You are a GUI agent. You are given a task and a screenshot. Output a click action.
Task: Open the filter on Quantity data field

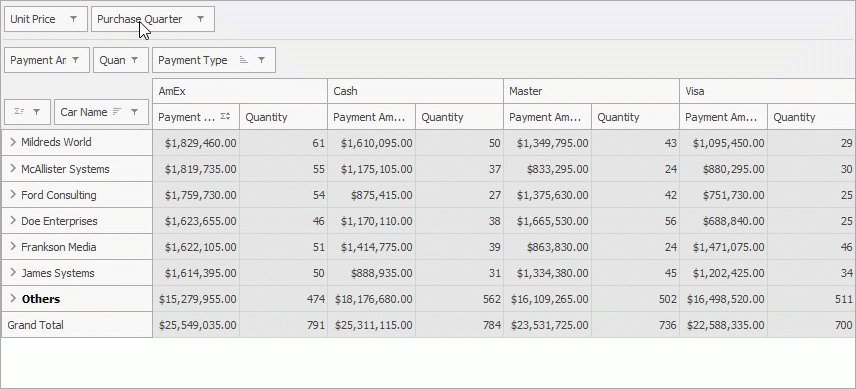[135, 60]
